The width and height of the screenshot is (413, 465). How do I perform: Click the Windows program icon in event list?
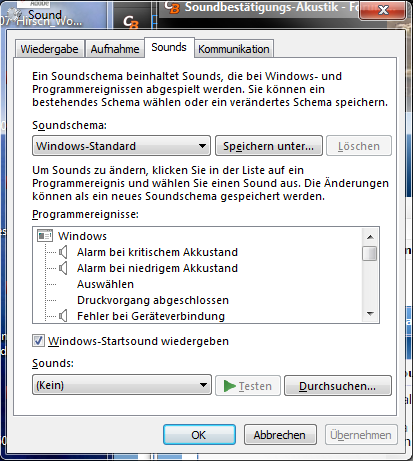click(x=45, y=236)
